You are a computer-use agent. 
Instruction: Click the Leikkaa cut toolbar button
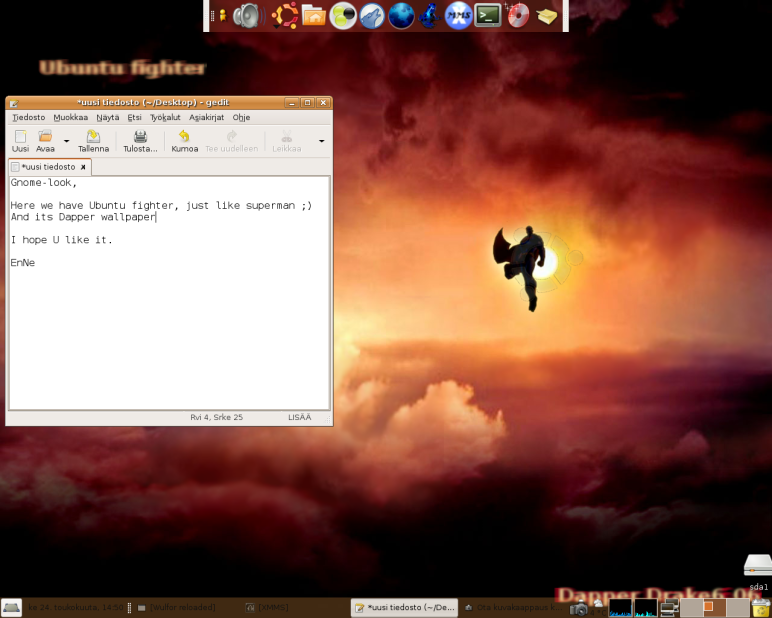287,141
